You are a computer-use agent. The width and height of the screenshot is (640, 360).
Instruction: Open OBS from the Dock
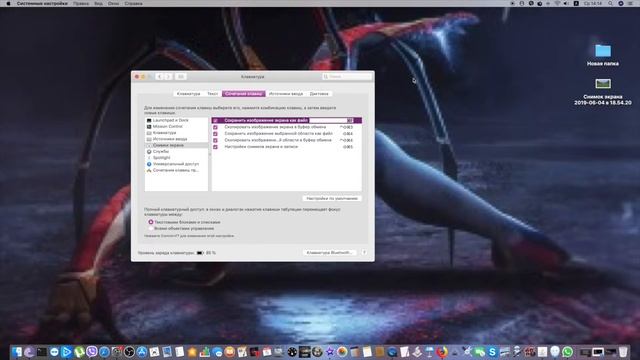(129, 352)
